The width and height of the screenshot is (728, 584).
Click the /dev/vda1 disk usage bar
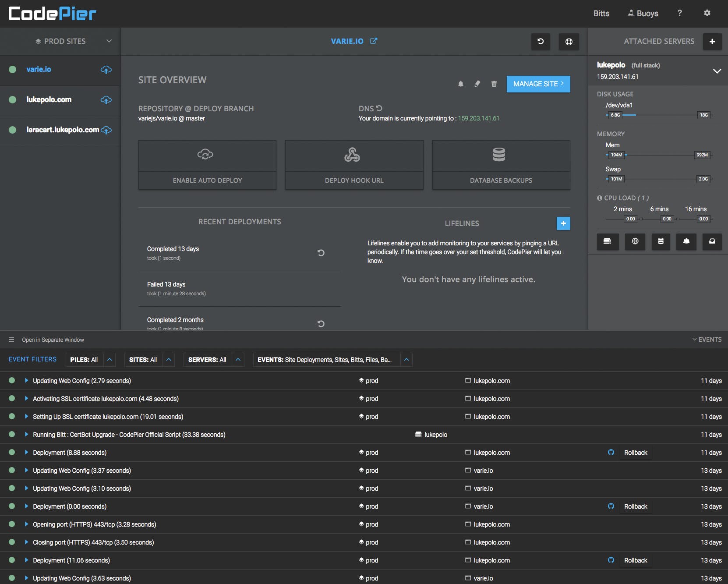tap(659, 115)
